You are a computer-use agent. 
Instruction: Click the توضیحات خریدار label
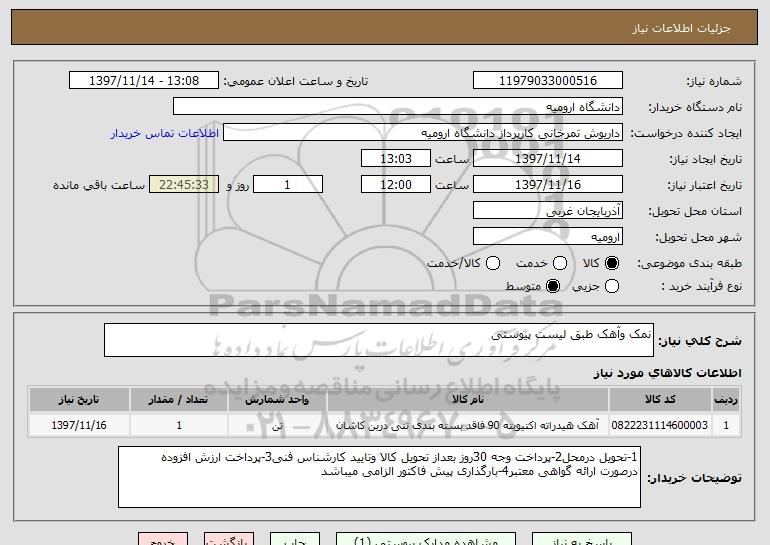[694, 478]
